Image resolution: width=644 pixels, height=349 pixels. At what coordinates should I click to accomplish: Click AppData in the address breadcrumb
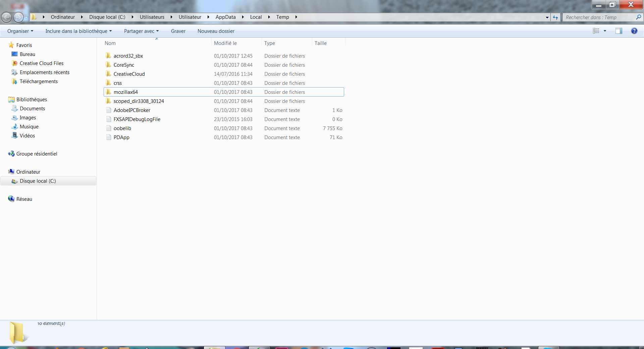point(225,17)
